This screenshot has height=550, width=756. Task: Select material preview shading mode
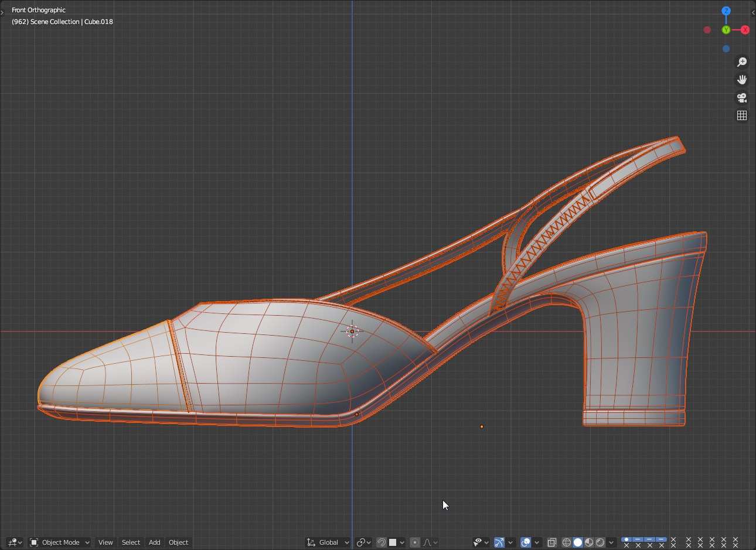tap(589, 542)
